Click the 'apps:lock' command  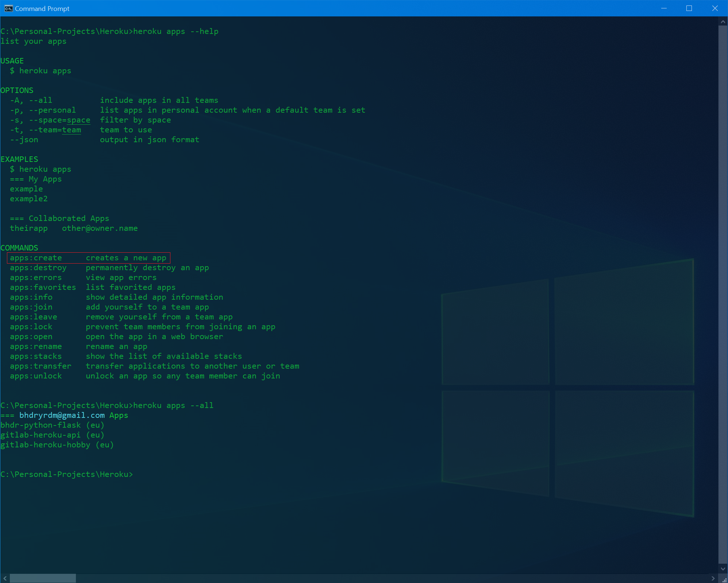31,327
